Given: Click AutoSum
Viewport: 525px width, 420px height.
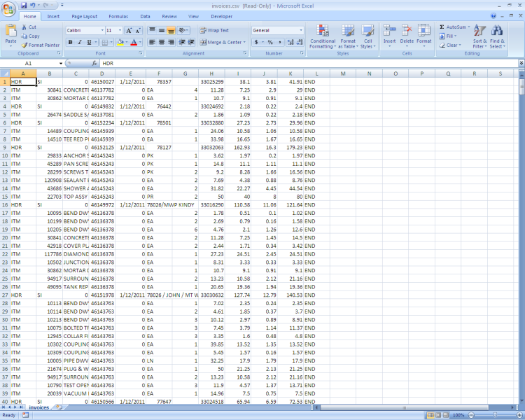Looking at the screenshot, I should (x=454, y=27).
